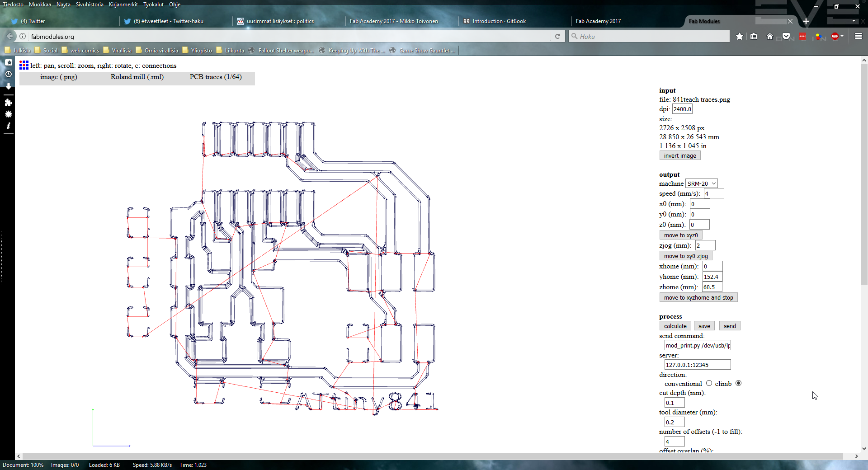Viewport: 868px width, 470px height.
Task: Show bookmarks list icon
Action: [754, 36]
